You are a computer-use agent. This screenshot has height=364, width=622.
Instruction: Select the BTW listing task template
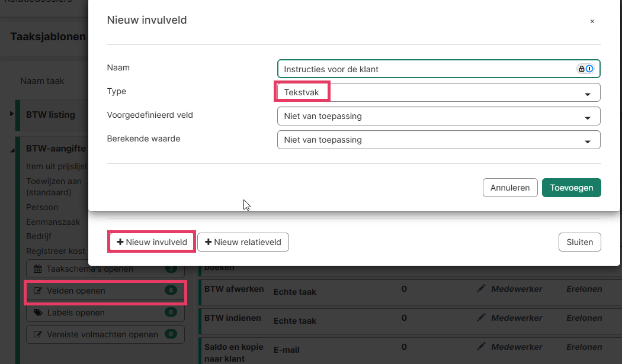coord(50,115)
